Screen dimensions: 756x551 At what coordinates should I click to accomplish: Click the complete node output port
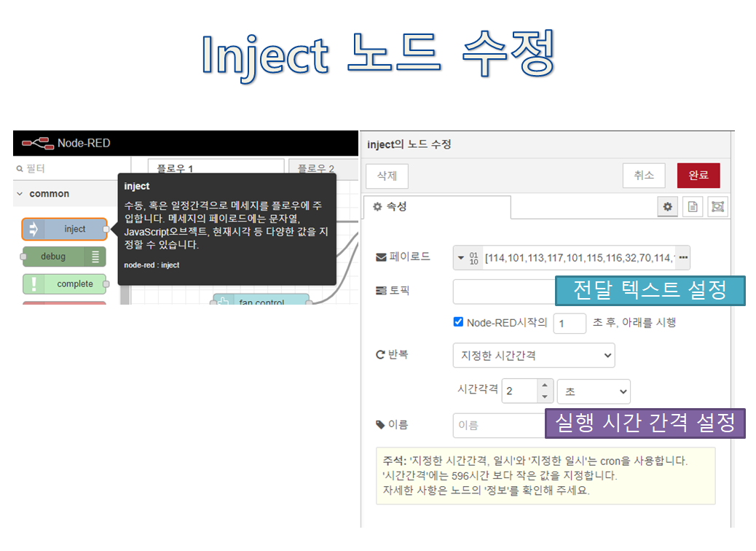click(x=106, y=284)
